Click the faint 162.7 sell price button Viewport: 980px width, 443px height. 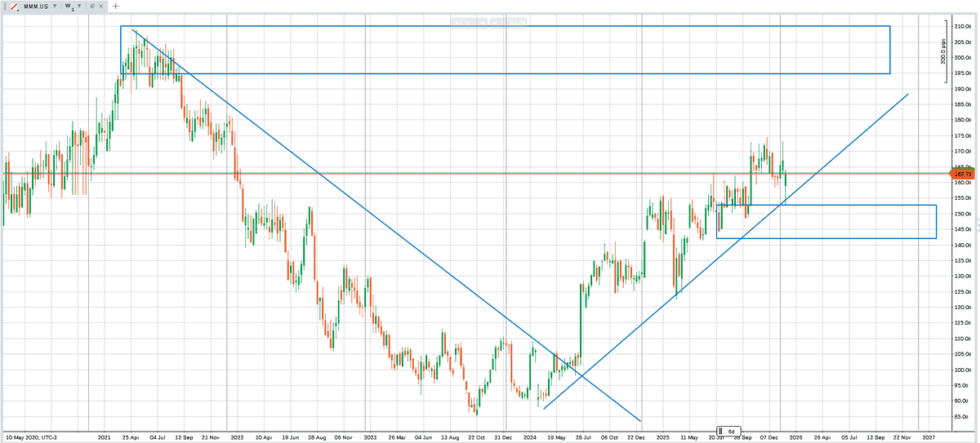click(x=469, y=22)
